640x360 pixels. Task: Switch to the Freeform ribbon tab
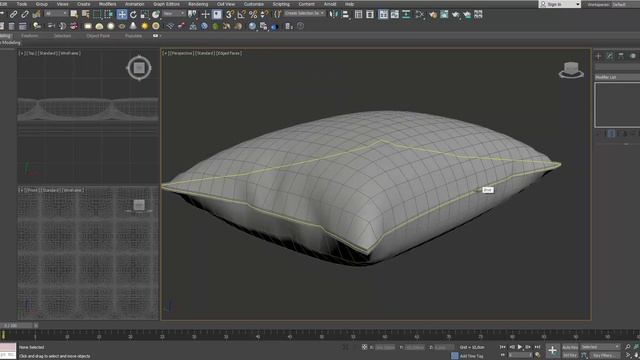[x=29, y=36]
